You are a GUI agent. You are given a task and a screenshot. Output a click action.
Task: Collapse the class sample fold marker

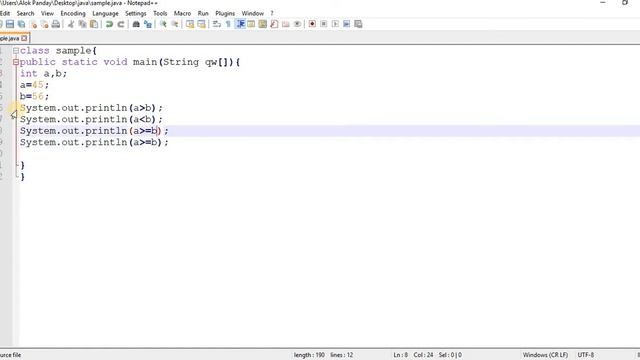point(16,51)
